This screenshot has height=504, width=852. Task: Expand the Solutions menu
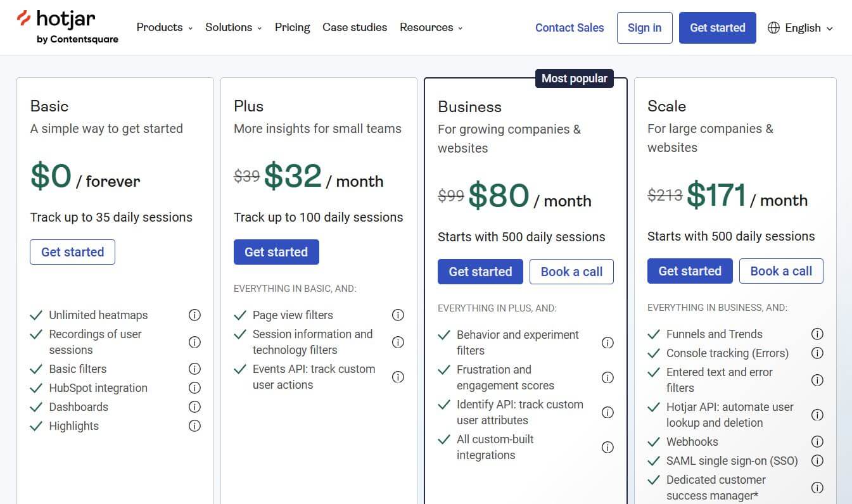tap(234, 27)
